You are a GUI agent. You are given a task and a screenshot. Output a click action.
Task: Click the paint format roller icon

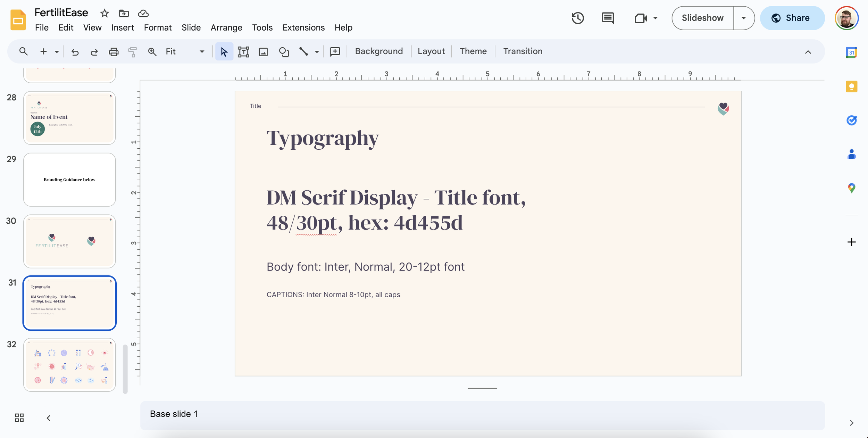point(132,52)
